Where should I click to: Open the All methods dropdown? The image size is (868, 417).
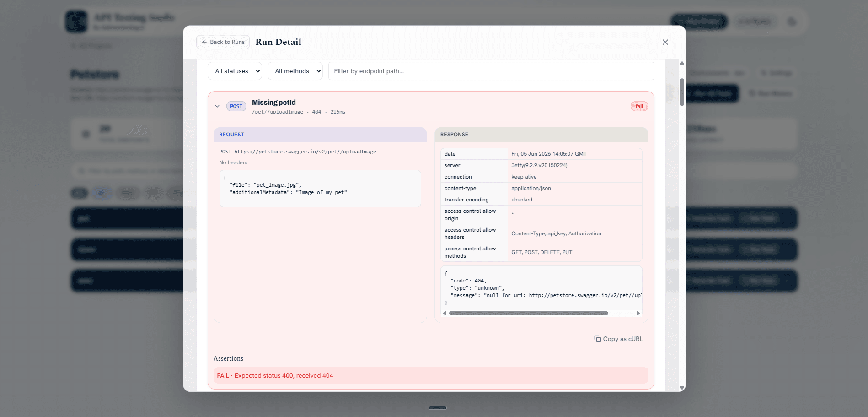pos(295,71)
